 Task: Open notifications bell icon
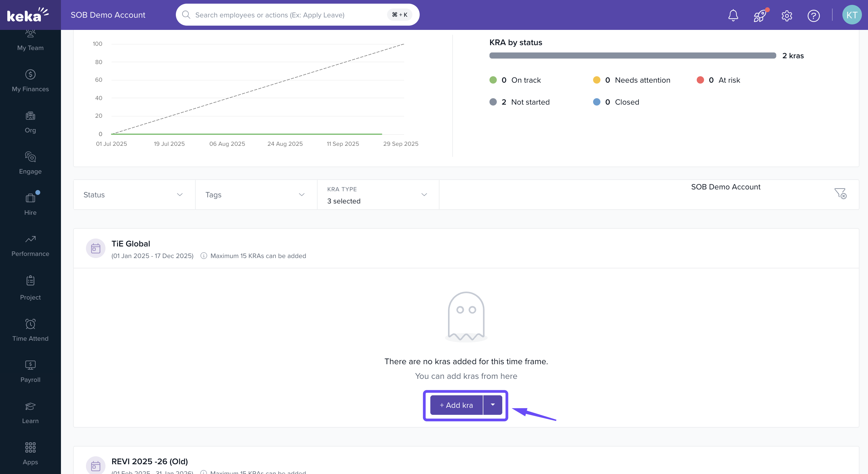point(733,15)
